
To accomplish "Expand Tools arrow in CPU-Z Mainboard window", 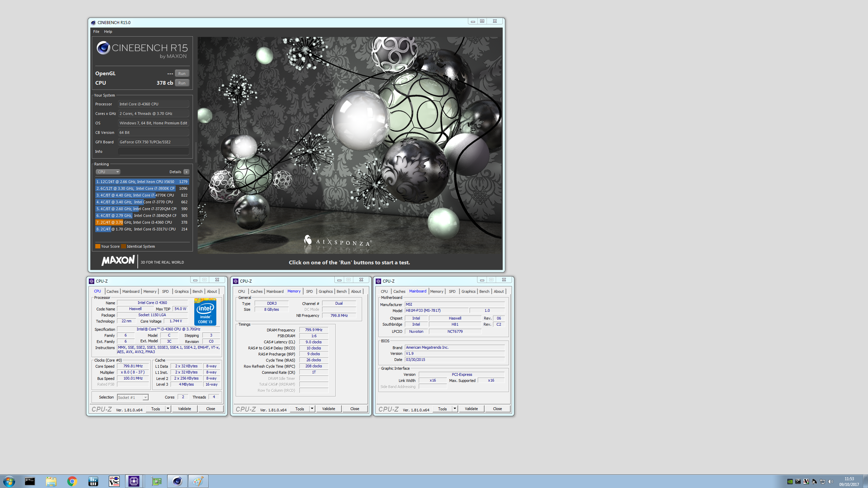I will (455, 409).
